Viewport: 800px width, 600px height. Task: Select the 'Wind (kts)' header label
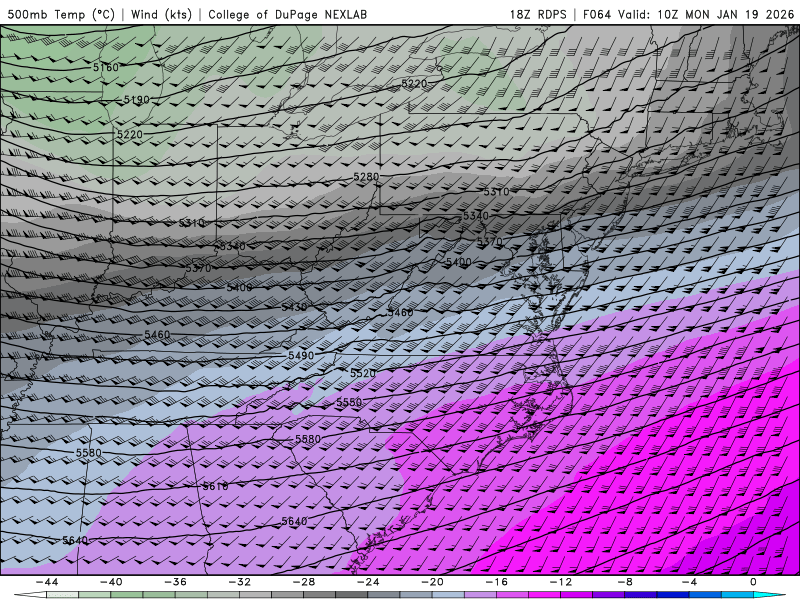coord(161,14)
